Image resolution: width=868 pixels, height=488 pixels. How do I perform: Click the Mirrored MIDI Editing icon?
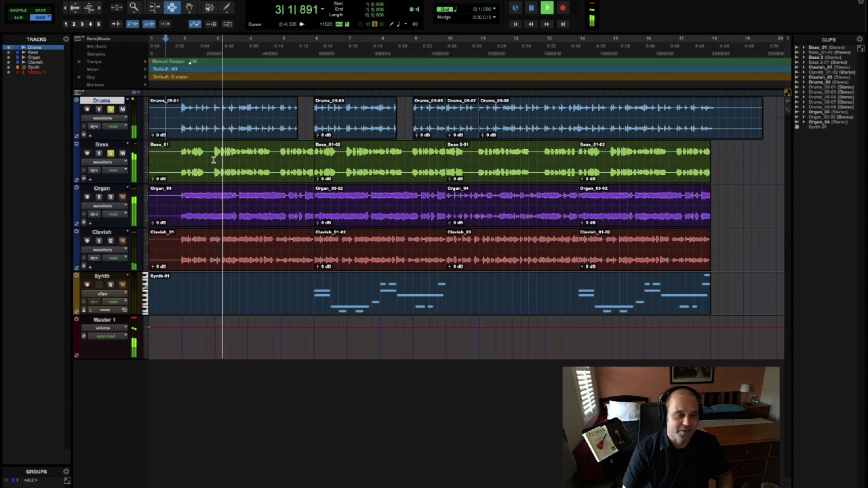tap(211, 24)
